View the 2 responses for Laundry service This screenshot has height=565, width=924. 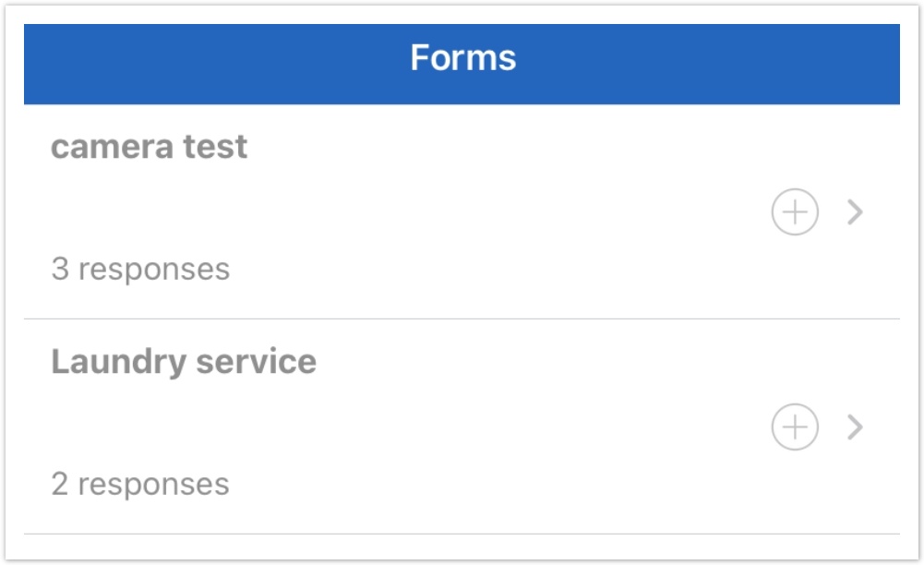pos(140,484)
